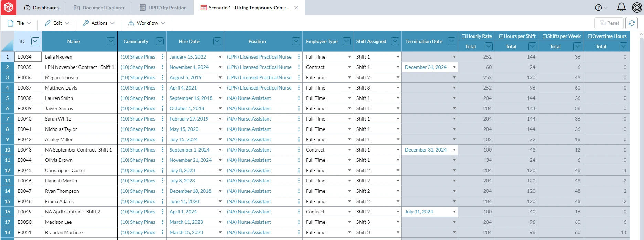Image resolution: width=644 pixels, height=240 pixels.
Task: Select row header number 18
Action: click(7, 232)
